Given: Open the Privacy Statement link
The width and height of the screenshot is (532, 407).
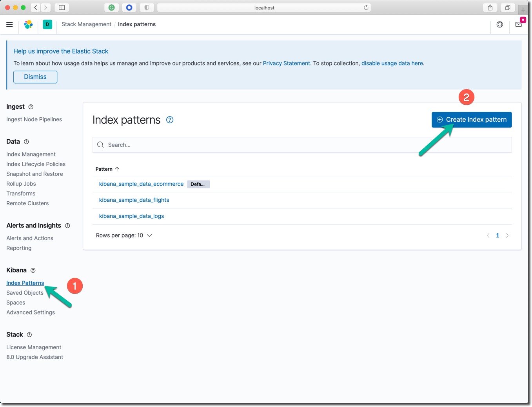Looking at the screenshot, I should click(286, 63).
